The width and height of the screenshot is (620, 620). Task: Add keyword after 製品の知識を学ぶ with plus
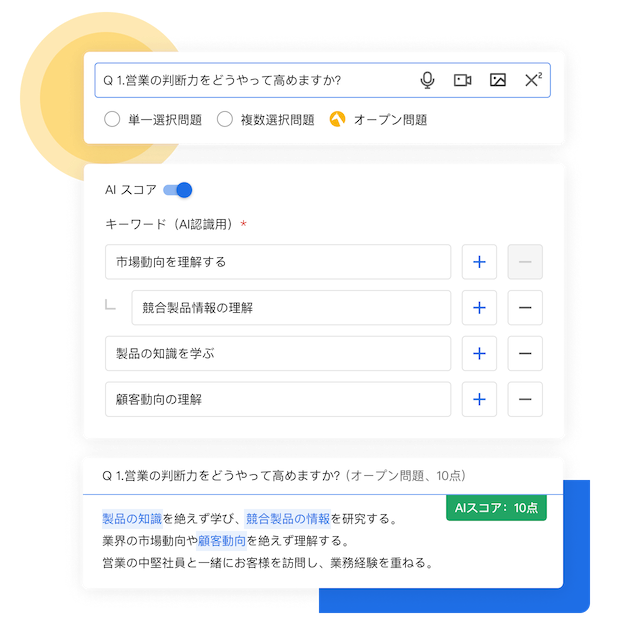click(x=479, y=353)
